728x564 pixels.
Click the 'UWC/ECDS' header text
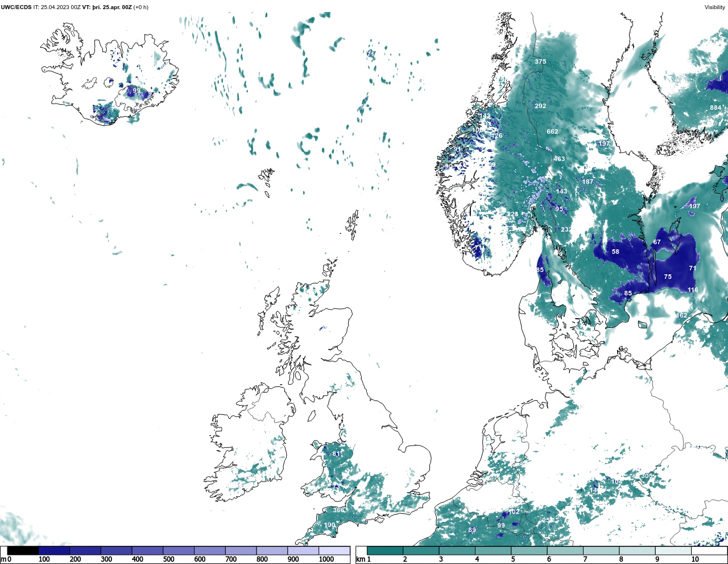coord(16,7)
